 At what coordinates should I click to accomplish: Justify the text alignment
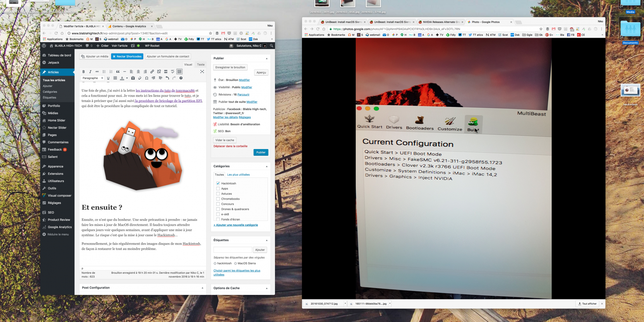tap(115, 78)
